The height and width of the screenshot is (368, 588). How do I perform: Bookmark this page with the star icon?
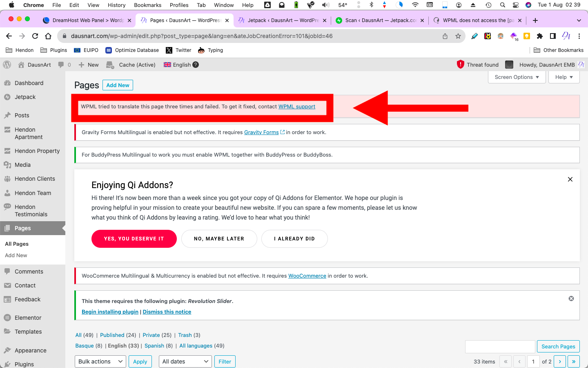pyautogui.click(x=458, y=36)
